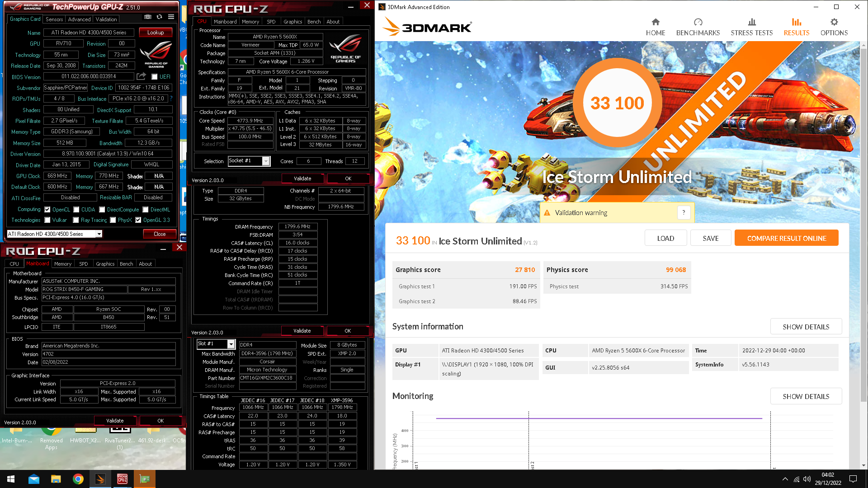Screen dimensions: 868x488
Task: Toggle the DirectCompute checkbox
Action: click(x=102, y=210)
